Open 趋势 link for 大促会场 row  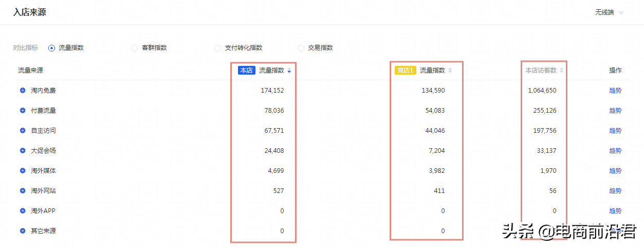click(615, 151)
